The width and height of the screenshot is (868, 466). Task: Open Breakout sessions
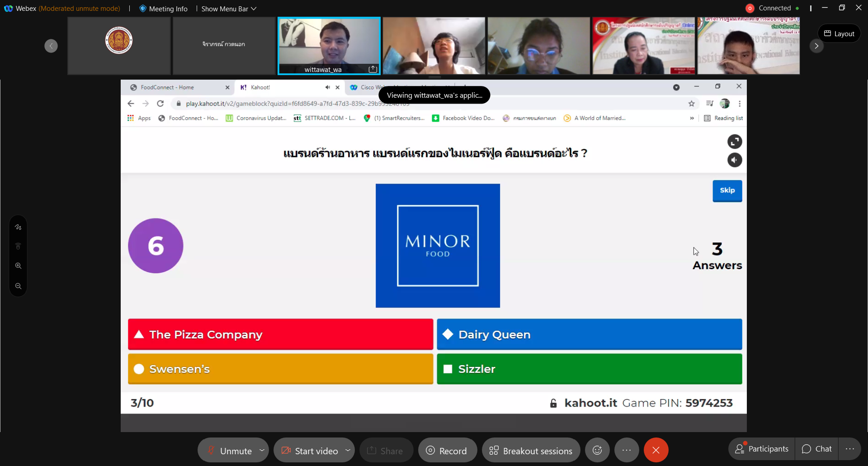[531, 451]
